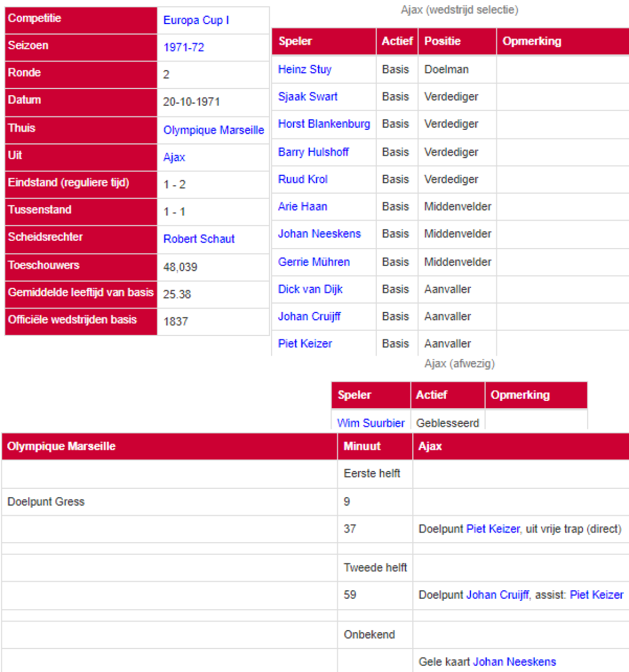
Task: Select goalkeeper Heinz Stuy link
Action: point(305,69)
